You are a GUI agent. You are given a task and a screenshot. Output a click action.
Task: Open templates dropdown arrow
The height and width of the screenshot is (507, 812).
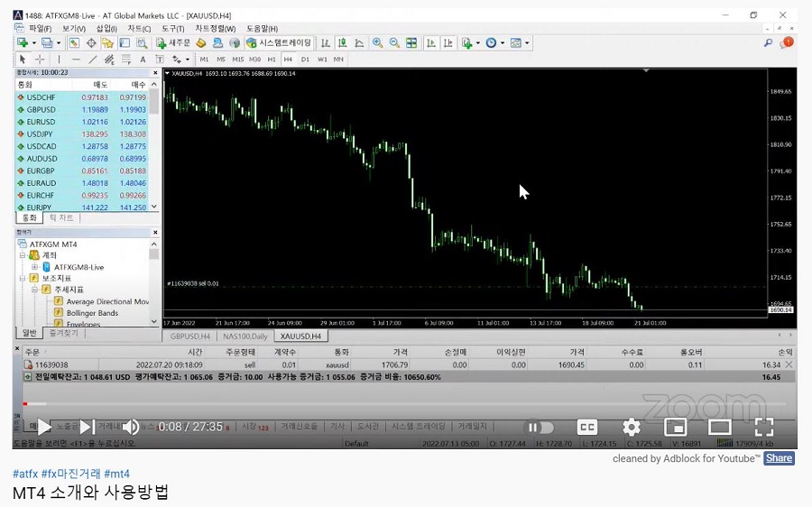(x=527, y=43)
